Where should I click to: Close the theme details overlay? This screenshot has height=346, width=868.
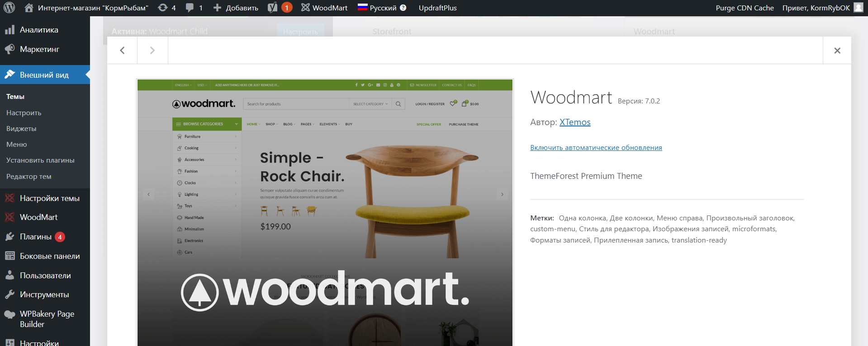tap(837, 51)
